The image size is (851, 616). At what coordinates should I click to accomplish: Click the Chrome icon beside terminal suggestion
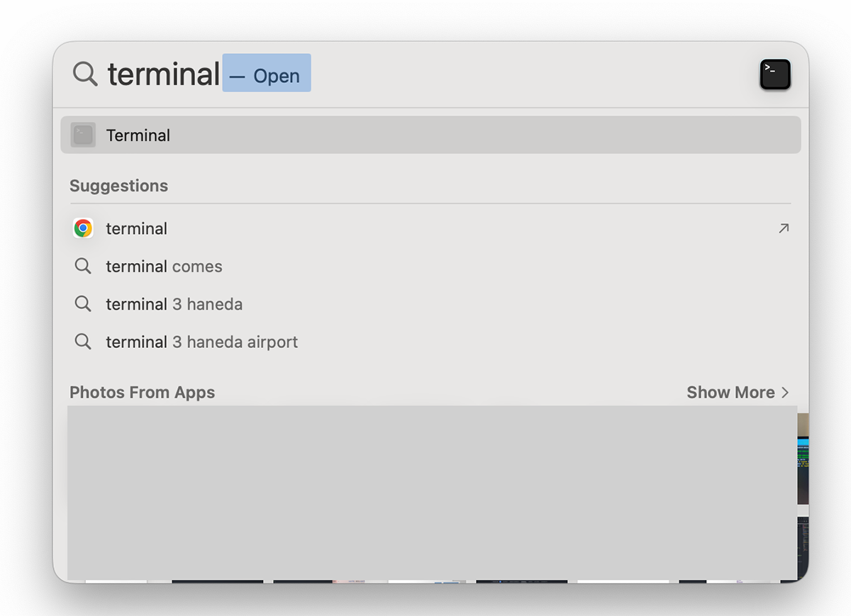point(83,228)
